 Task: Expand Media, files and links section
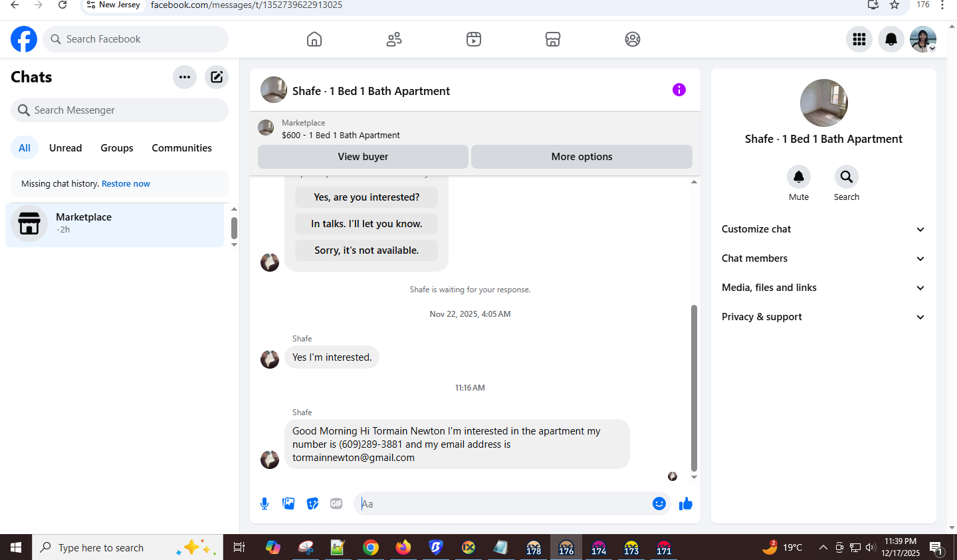coord(823,288)
